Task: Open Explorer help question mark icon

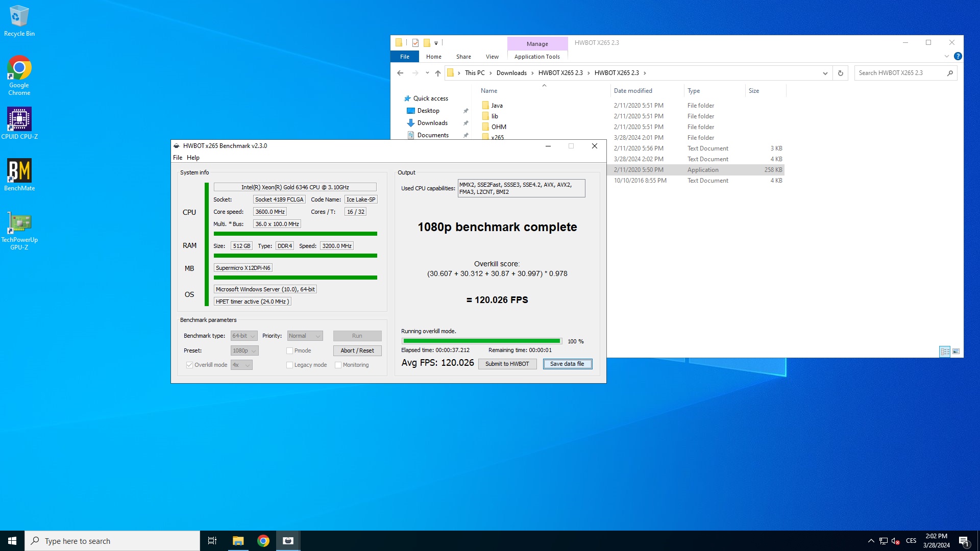Action: tap(958, 56)
